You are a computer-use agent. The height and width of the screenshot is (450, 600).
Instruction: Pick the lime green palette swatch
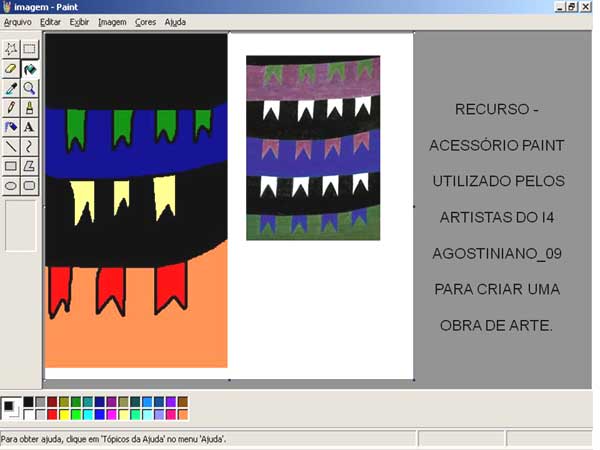coord(76,414)
